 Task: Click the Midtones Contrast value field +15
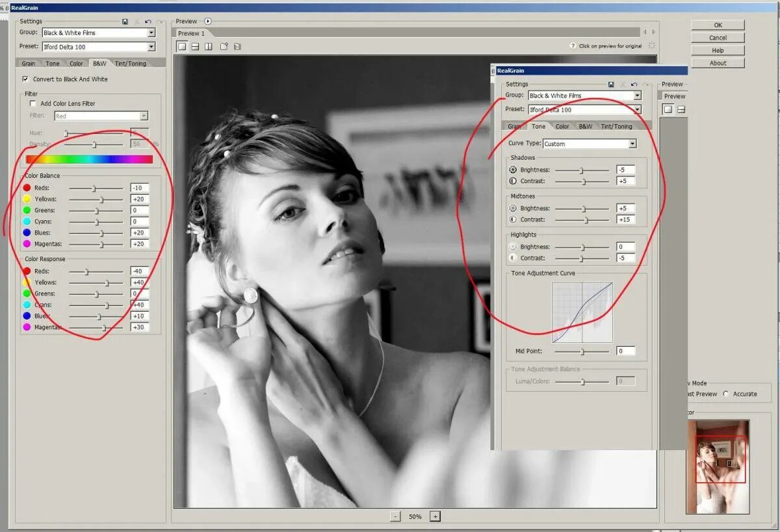(x=625, y=220)
